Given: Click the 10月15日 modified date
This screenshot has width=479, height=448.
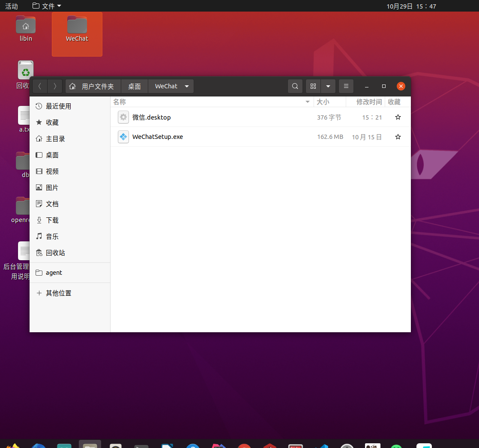Looking at the screenshot, I should pyautogui.click(x=367, y=137).
